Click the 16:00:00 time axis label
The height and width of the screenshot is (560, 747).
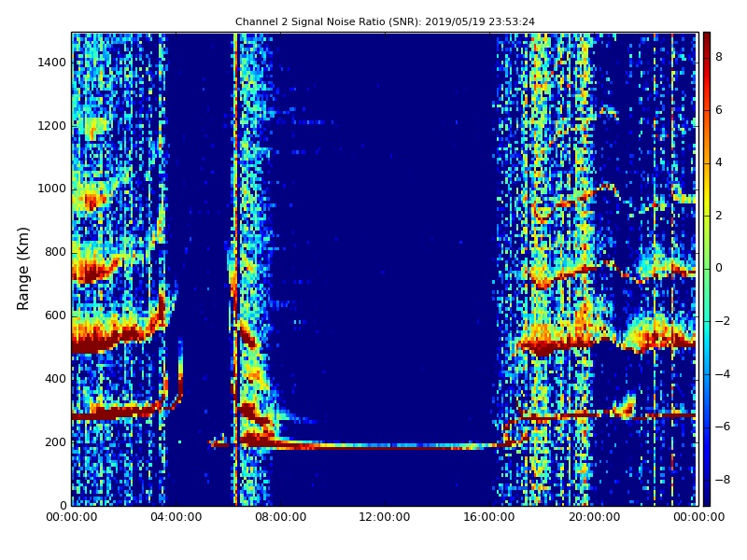coord(489,517)
